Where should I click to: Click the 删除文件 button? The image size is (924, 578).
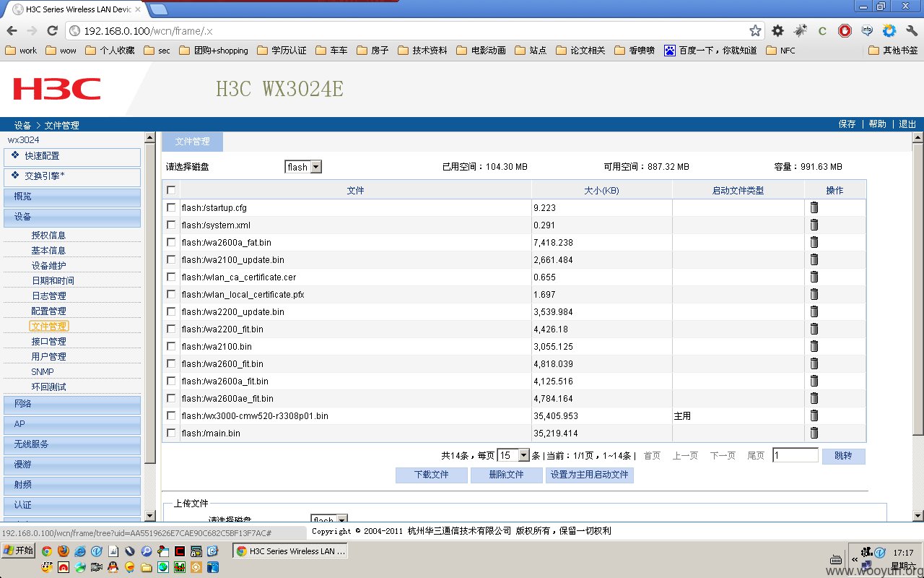(506, 475)
